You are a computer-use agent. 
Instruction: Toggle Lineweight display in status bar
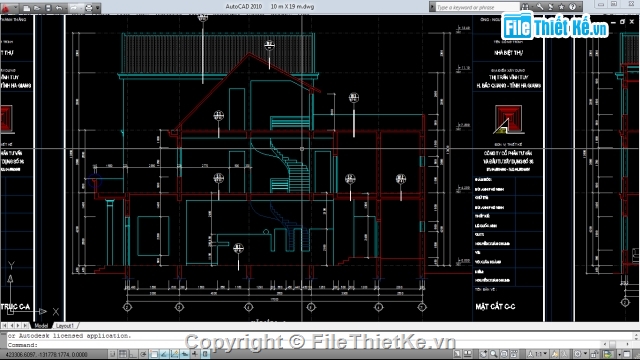195,354
